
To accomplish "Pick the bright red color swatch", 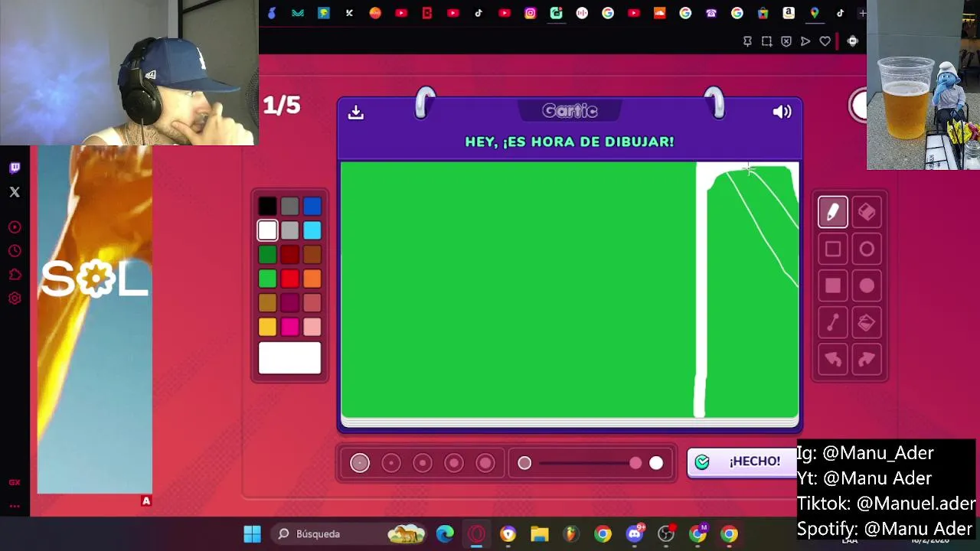I will (x=289, y=279).
